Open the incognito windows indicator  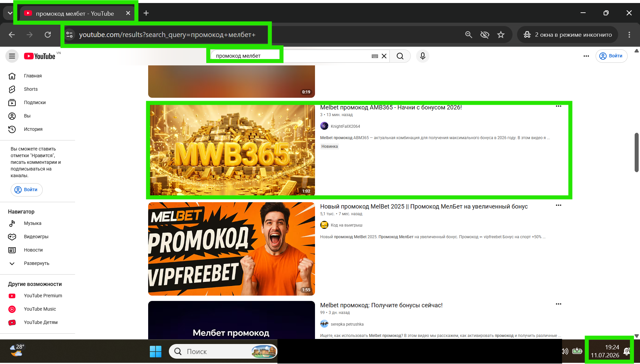coord(567,35)
